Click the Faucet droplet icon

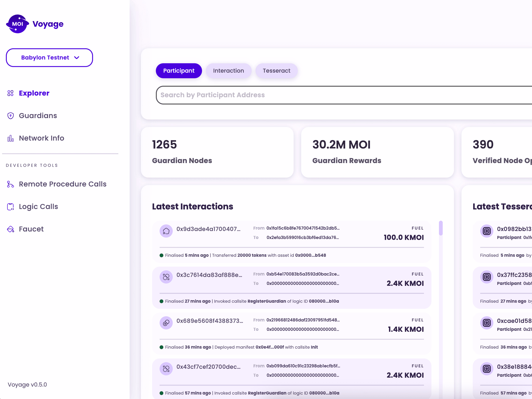(10, 229)
